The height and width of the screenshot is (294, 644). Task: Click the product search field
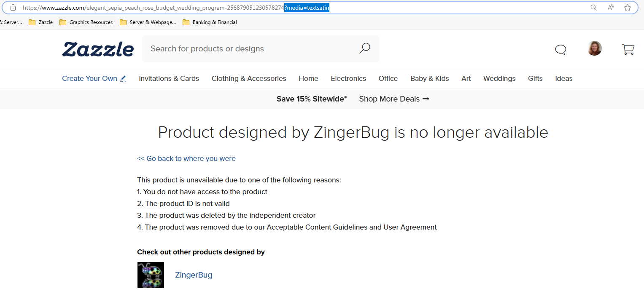click(x=249, y=49)
